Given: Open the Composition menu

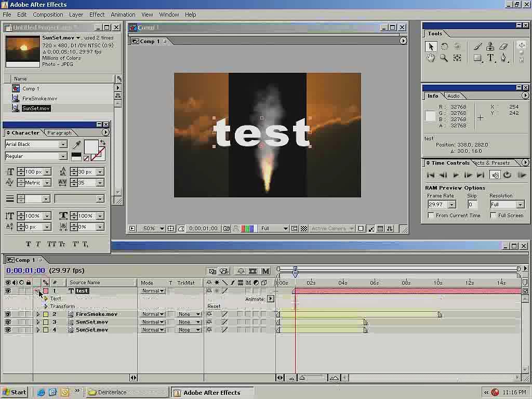Looking at the screenshot, I should pyautogui.click(x=48, y=15).
